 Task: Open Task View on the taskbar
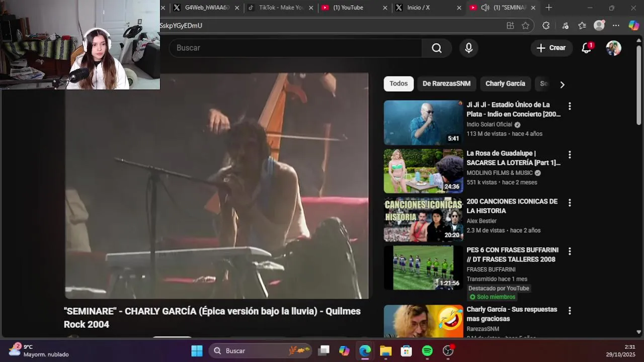point(324,351)
